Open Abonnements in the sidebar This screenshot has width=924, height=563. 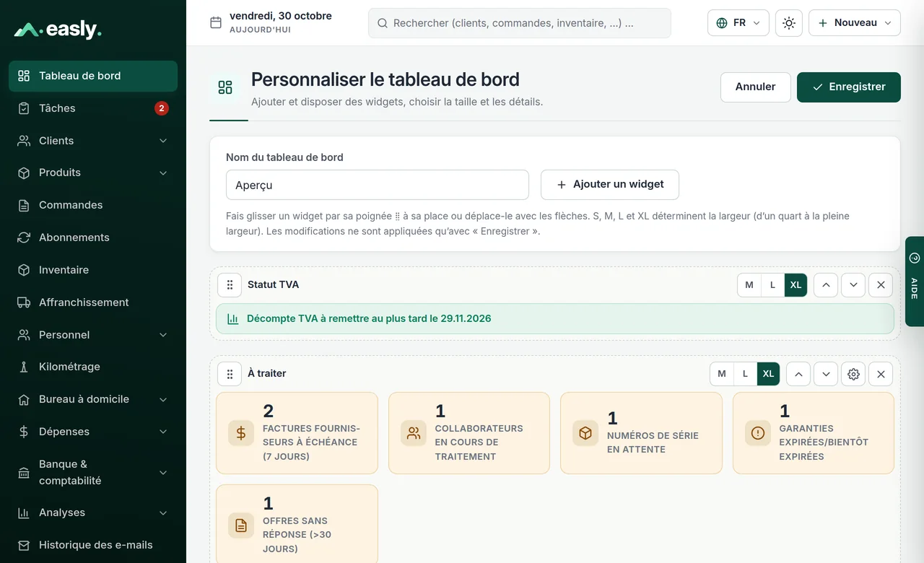[x=93, y=237]
